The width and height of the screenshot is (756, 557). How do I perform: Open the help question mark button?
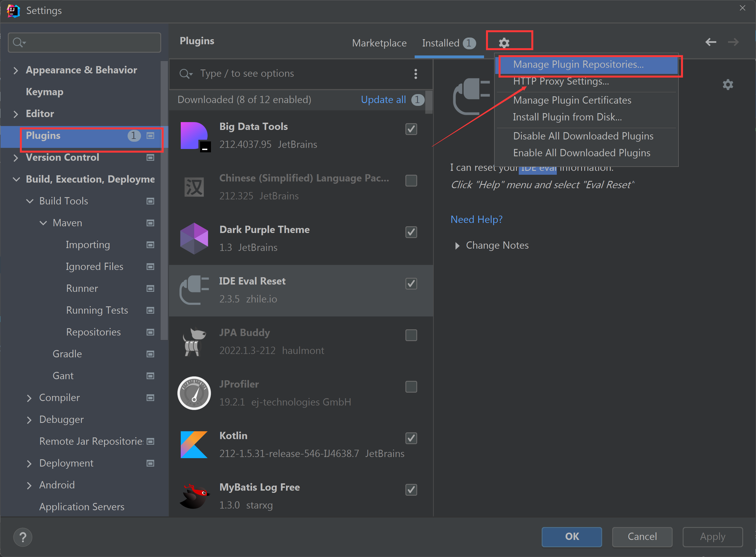23,537
